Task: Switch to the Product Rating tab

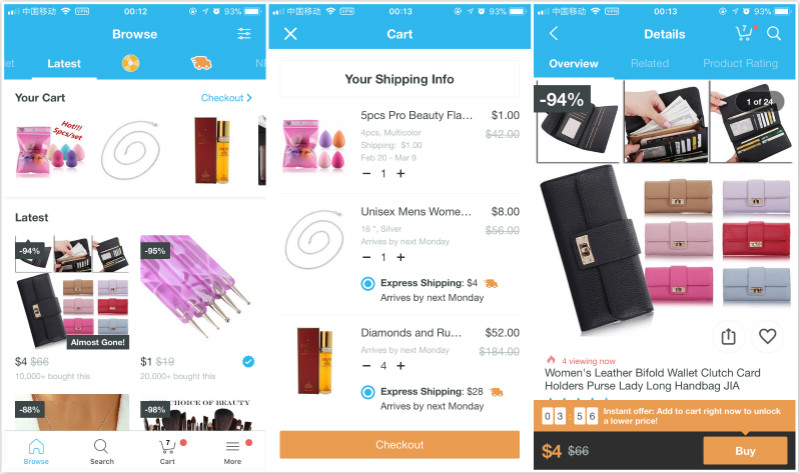Action: [x=740, y=63]
